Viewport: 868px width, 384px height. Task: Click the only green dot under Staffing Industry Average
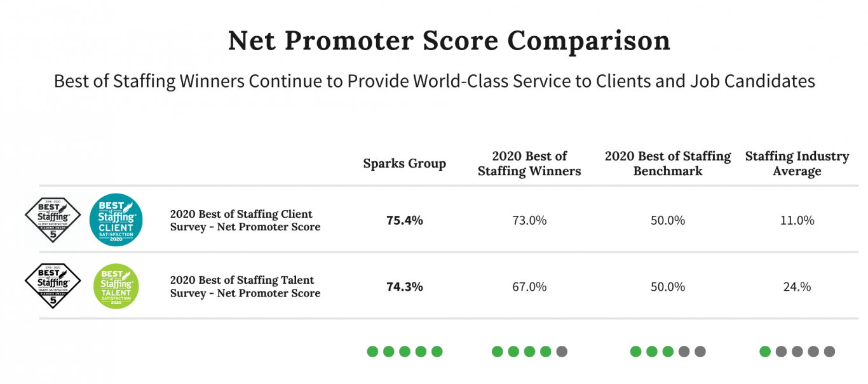click(x=765, y=351)
